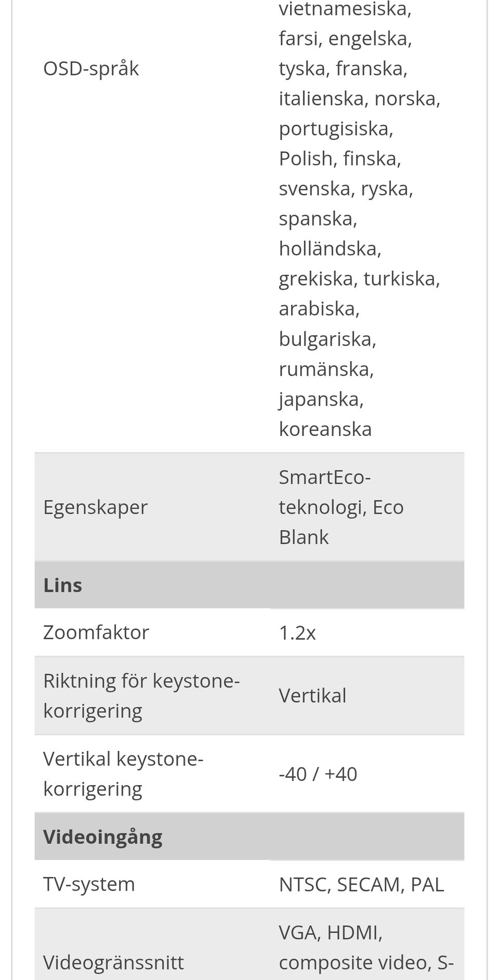Click the Vertikal value cell
The height and width of the screenshot is (980, 499).
(312, 696)
